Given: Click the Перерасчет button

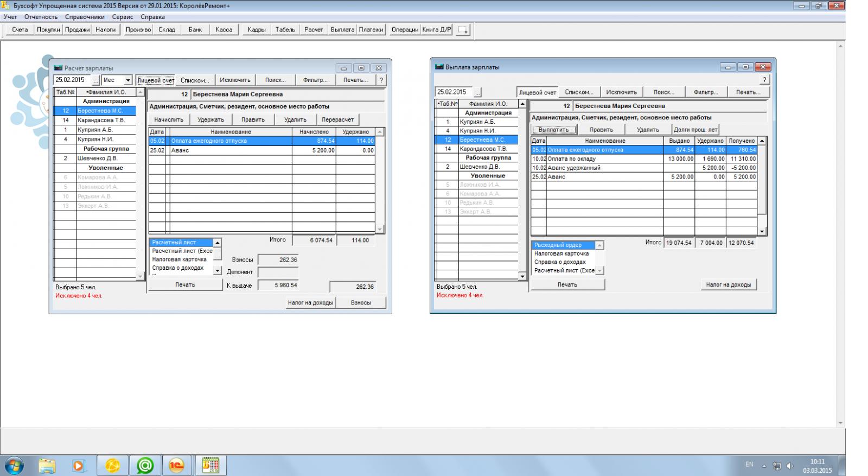Looking at the screenshot, I should point(337,119).
